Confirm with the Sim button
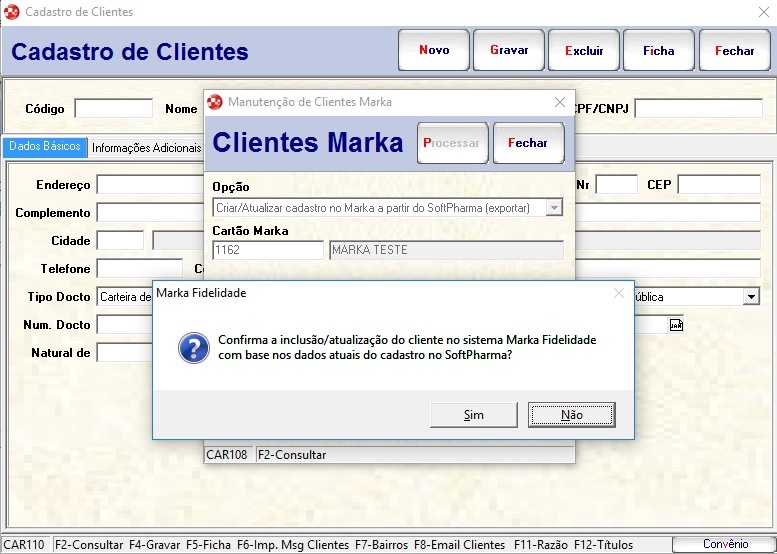 [474, 415]
